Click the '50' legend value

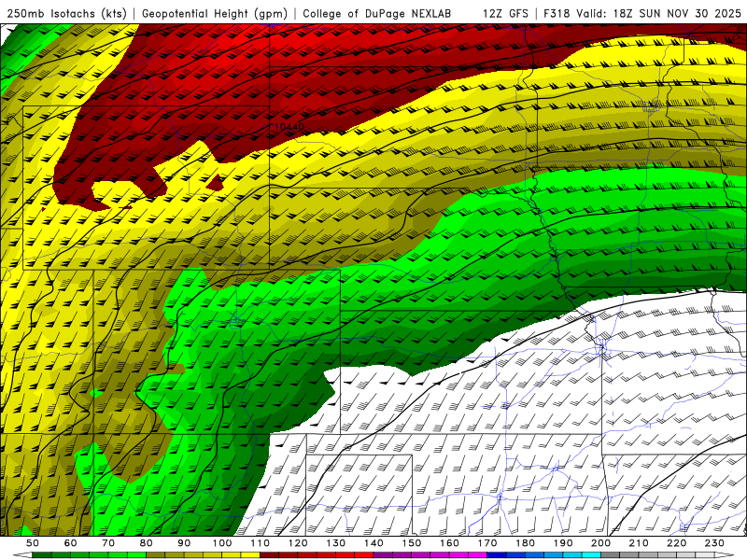pos(33,543)
